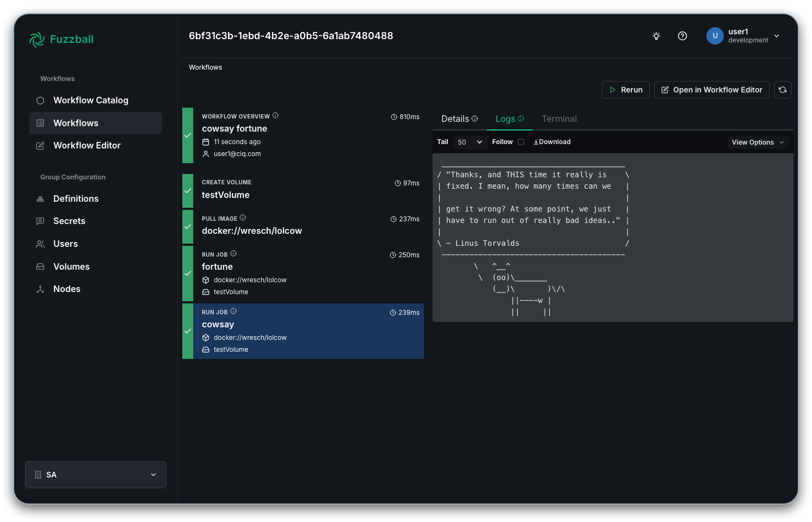
Task: Switch to the Logs tab
Action: point(509,119)
